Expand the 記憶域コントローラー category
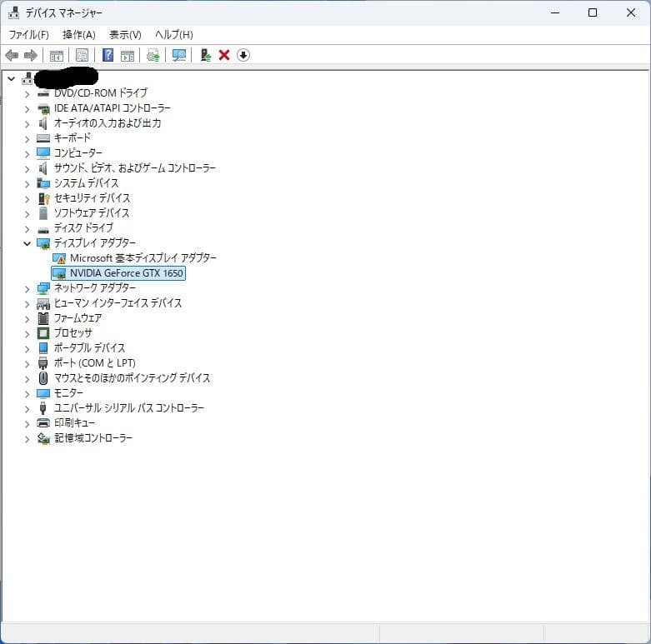 [x=27, y=438]
